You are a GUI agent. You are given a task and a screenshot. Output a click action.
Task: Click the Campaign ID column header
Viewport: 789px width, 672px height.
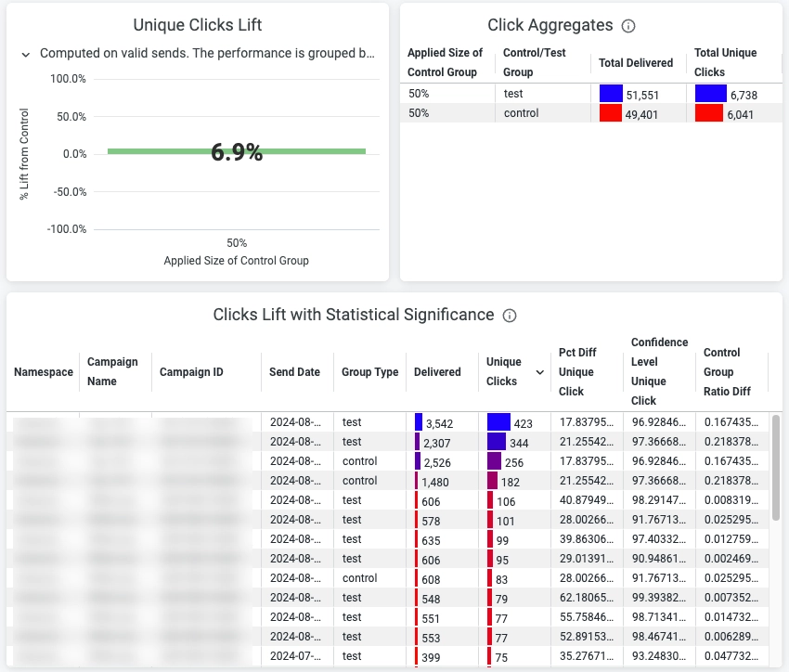tap(191, 371)
